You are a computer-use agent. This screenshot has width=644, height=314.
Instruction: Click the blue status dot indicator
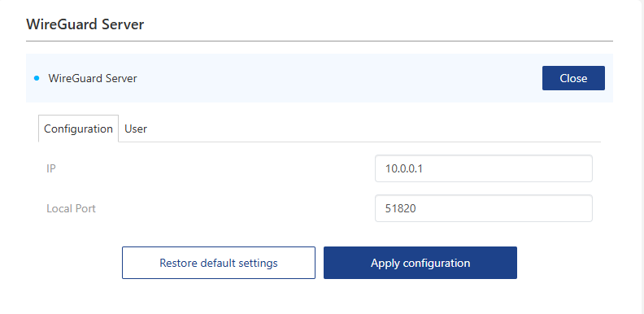coord(37,78)
